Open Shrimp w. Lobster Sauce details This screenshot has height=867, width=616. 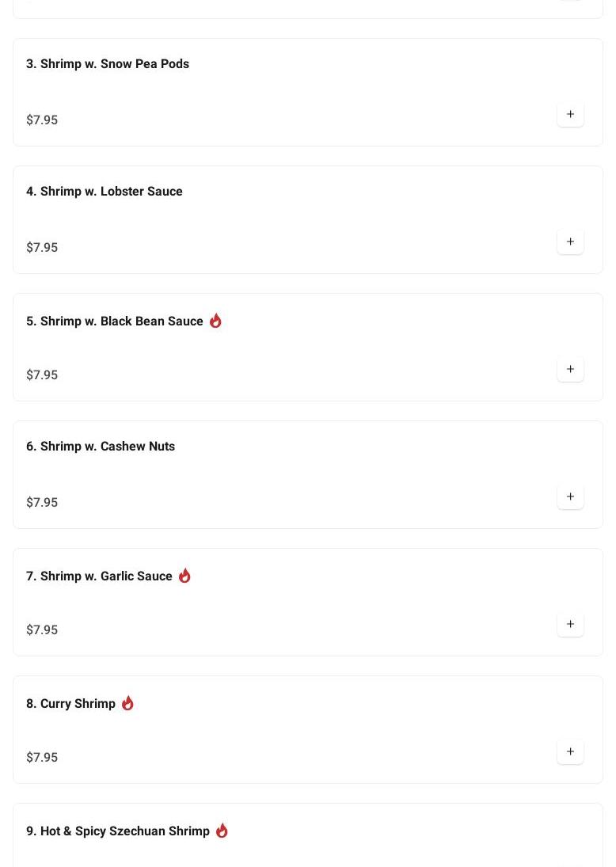[105, 192]
